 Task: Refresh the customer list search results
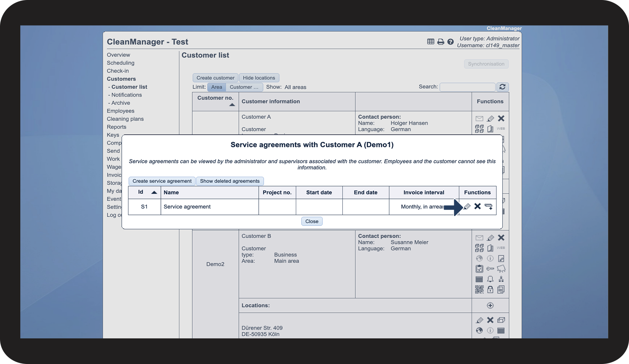point(502,87)
